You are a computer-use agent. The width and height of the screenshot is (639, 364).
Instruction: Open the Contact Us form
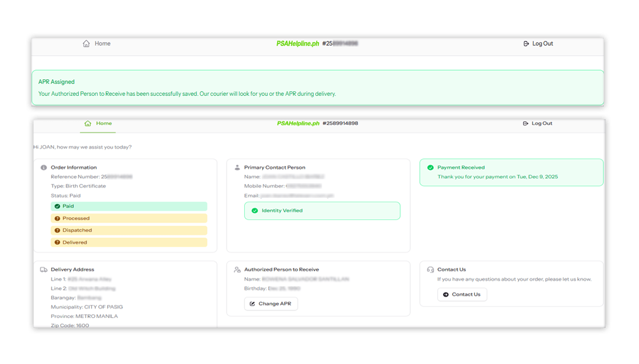(462, 294)
